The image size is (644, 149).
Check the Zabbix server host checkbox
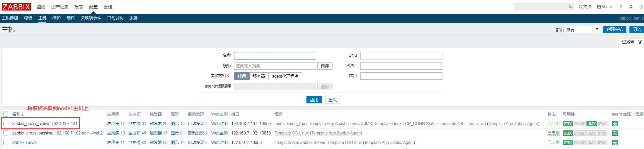click(6, 143)
